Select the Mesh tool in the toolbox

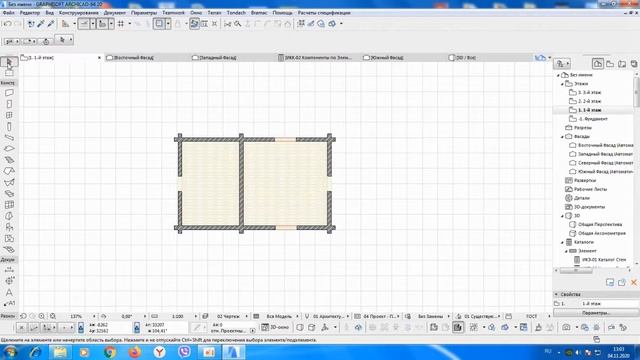tap(9, 249)
